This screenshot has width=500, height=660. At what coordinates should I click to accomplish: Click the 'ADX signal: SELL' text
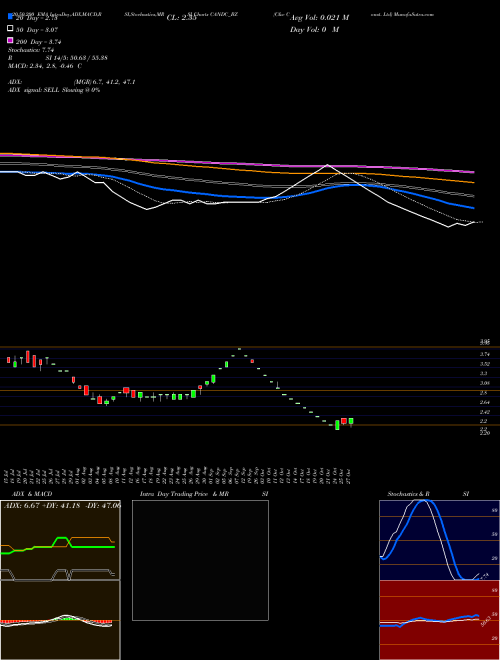click(x=34, y=90)
